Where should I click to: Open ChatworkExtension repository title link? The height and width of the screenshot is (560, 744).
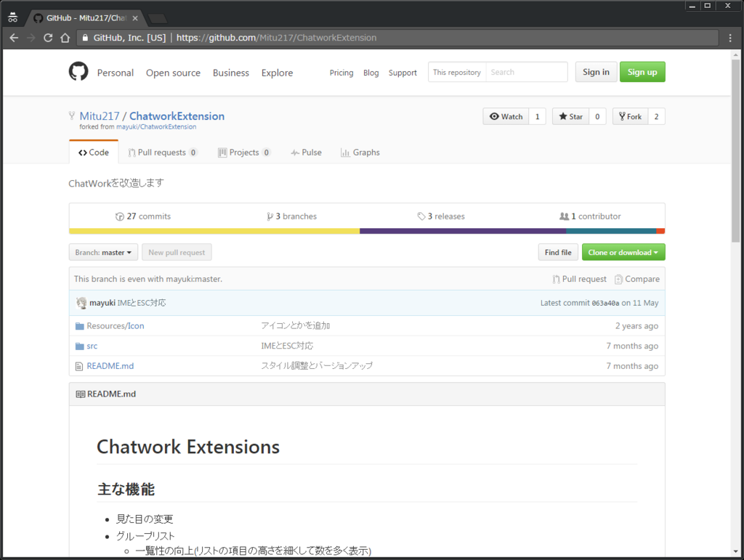coord(177,116)
